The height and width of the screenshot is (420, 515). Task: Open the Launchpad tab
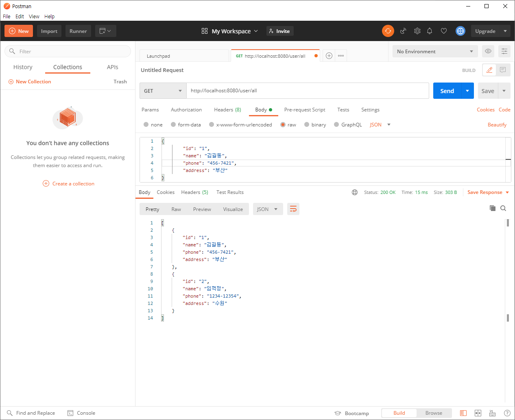pyautogui.click(x=184, y=56)
